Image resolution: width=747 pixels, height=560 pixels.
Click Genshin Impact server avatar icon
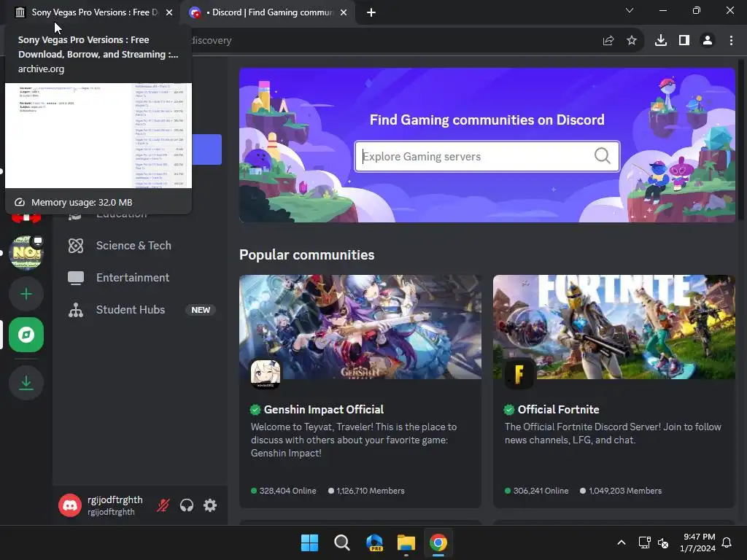(266, 374)
